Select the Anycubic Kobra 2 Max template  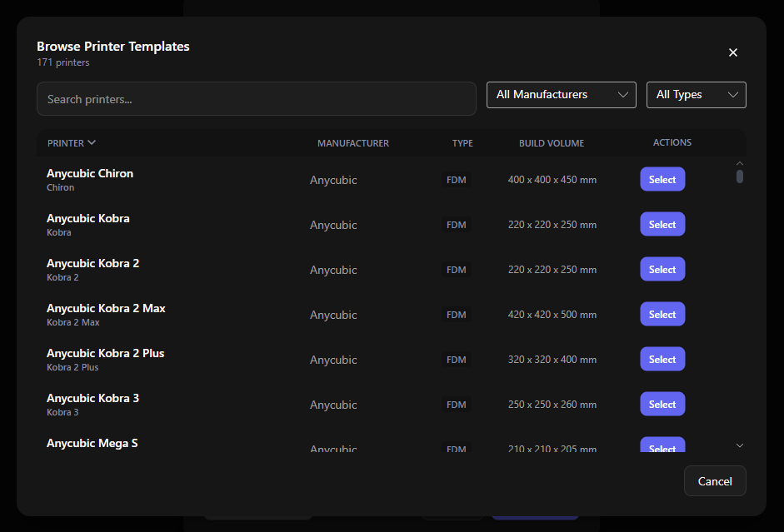pos(662,314)
